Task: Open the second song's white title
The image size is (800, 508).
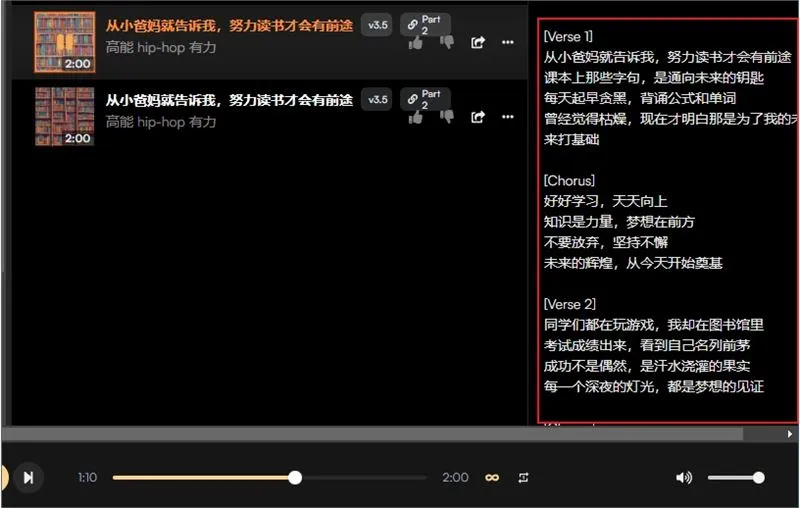Action: (229, 100)
